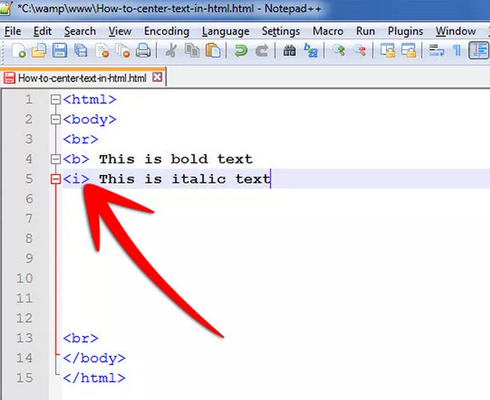Image resolution: width=490 pixels, height=400 pixels.
Task: Collapse the html fold on line 1
Action: click(x=56, y=100)
